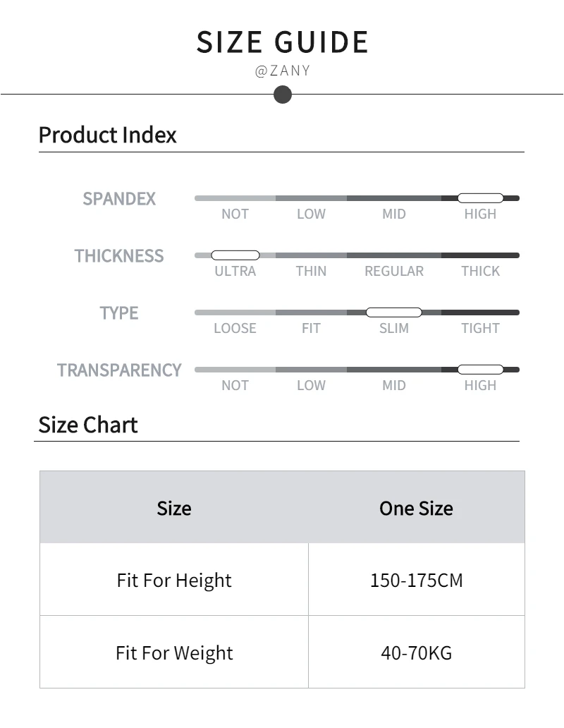Select LOW under the Transparency scale
564x728 pixels.
[311, 385]
